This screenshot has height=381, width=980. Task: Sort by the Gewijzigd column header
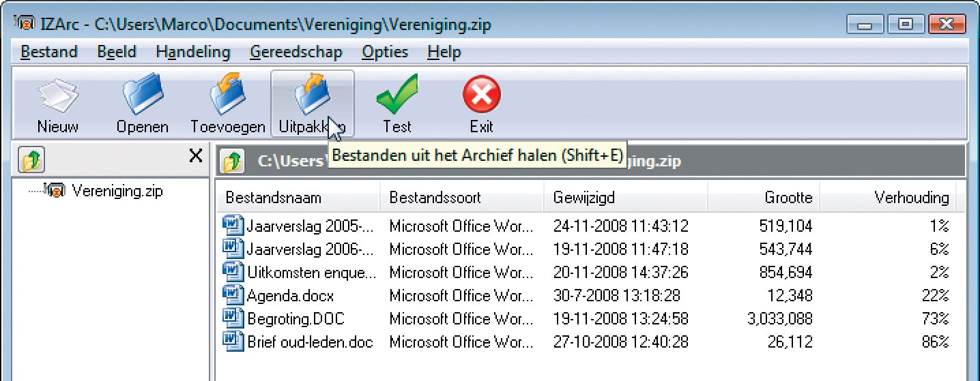(x=583, y=198)
